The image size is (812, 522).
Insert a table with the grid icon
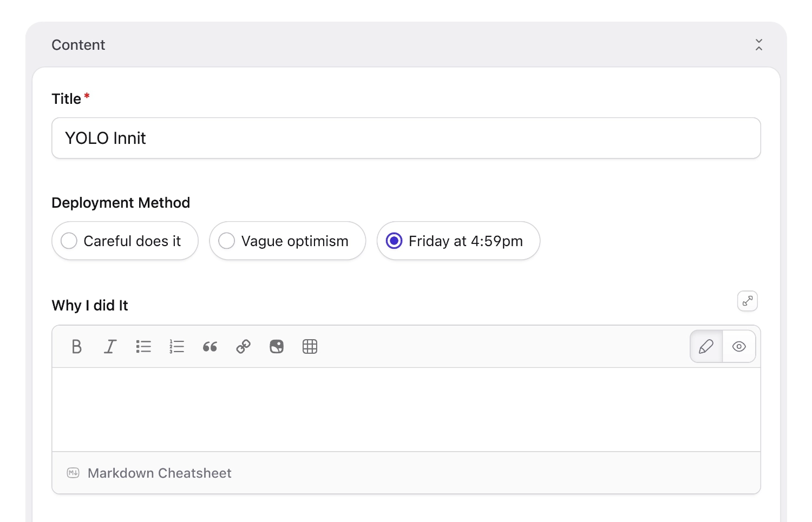coord(310,346)
